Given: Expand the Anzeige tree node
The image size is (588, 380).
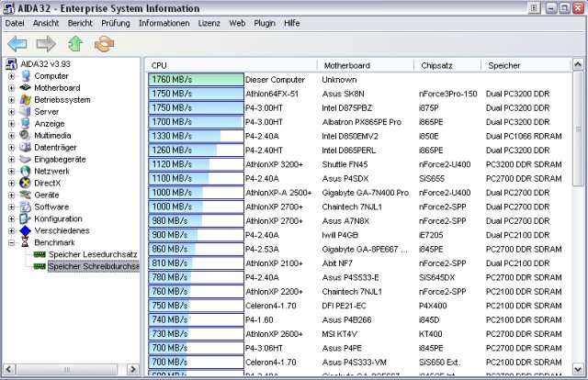Looking at the screenshot, I should point(12,124).
